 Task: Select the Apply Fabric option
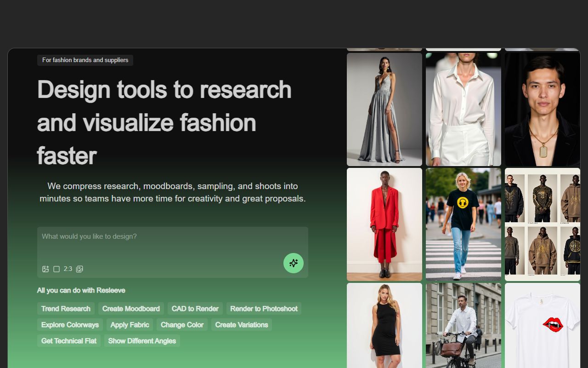130,325
